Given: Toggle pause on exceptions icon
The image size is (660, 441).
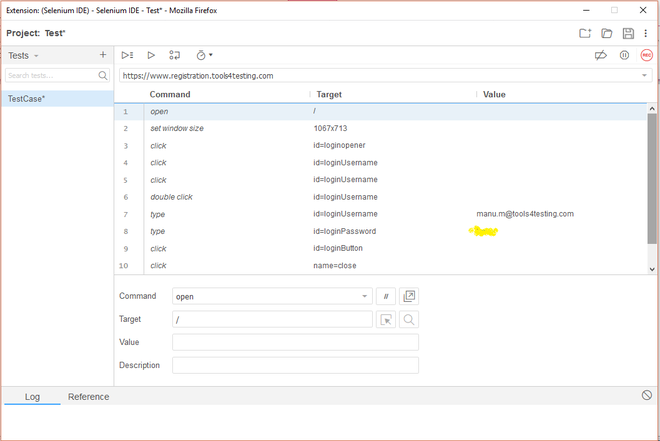Looking at the screenshot, I should coord(624,55).
